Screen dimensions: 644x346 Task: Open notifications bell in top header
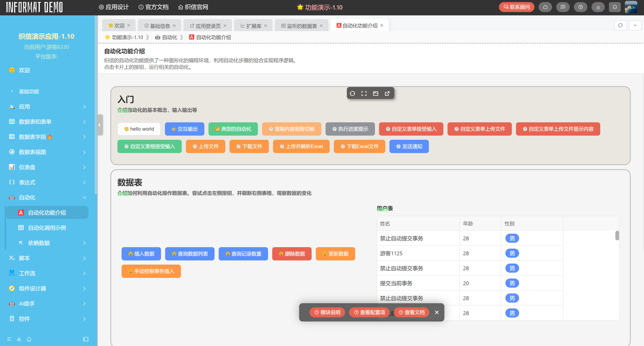615,7
